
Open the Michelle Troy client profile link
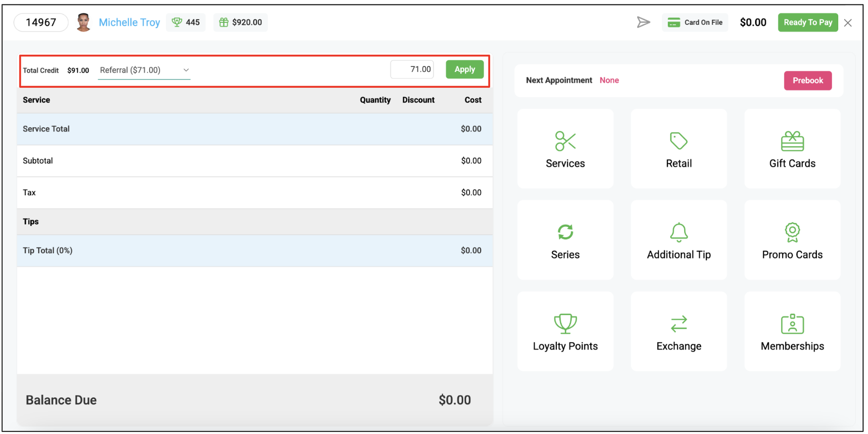tap(129, 22)
